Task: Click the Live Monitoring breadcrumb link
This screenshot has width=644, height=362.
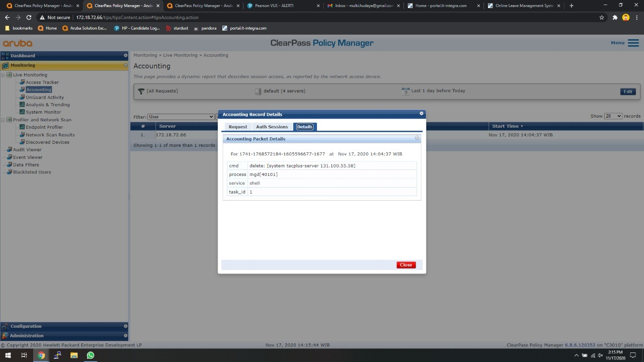Action: (x=180, y=55)
